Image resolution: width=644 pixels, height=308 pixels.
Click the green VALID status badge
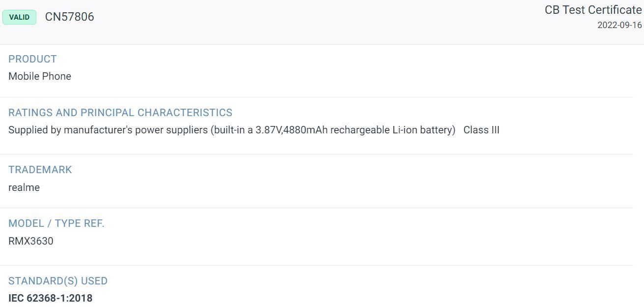19,17
